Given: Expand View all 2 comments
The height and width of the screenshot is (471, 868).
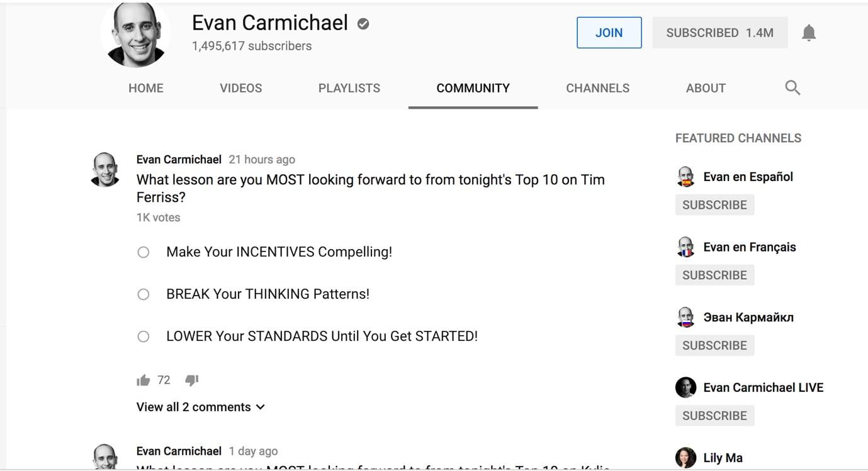Looking at the screenshot, I should point(201,407).
